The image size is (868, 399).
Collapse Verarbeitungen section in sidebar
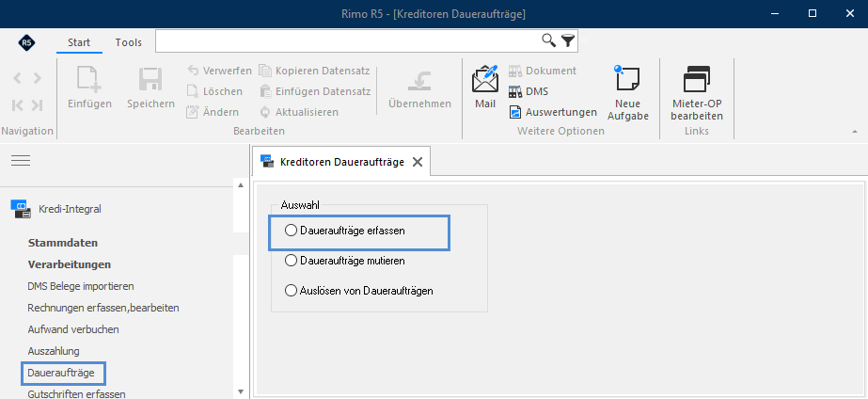point(70,264)
